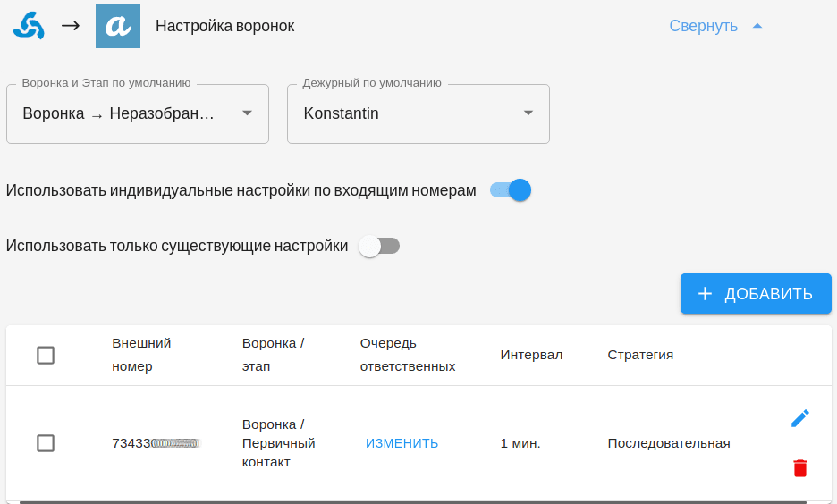Delete the 73433 row with the red trash icon

click(x=799, y=467)
